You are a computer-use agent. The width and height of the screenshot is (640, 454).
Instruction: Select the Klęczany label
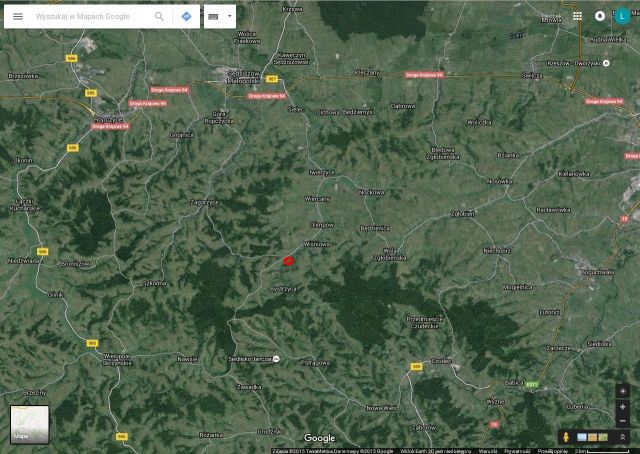367,73
